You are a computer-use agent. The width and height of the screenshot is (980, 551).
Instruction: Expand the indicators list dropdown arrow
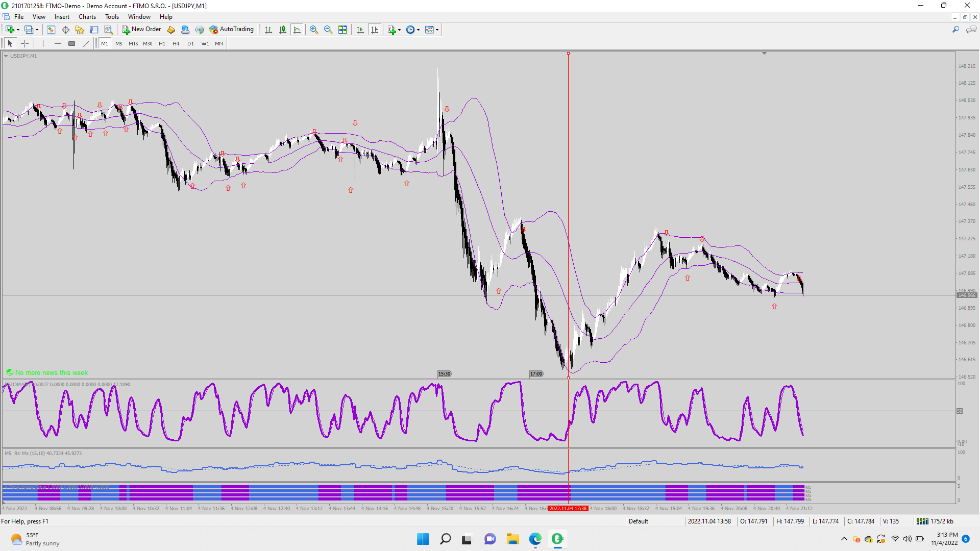point(399,30)
